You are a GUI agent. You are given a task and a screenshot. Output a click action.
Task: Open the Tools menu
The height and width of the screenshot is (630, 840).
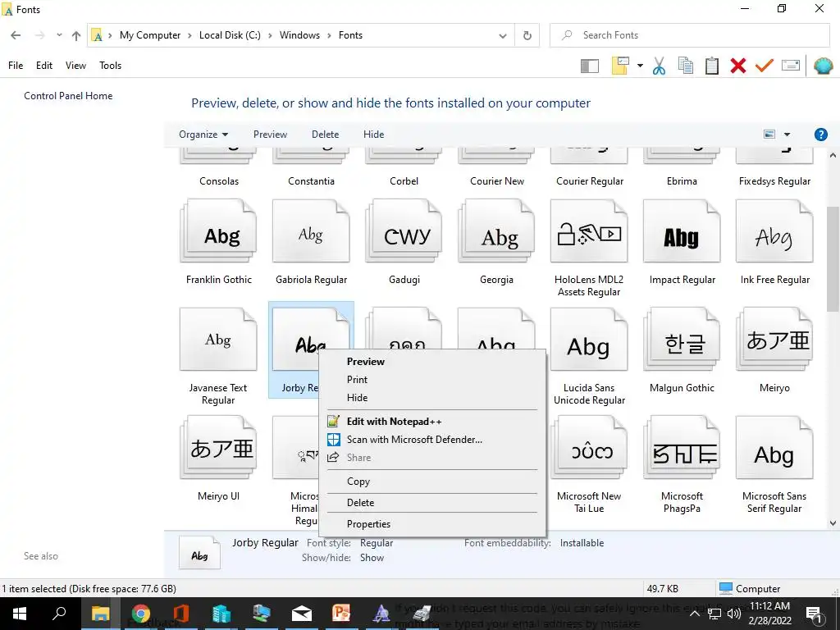(x=111, y=66)
